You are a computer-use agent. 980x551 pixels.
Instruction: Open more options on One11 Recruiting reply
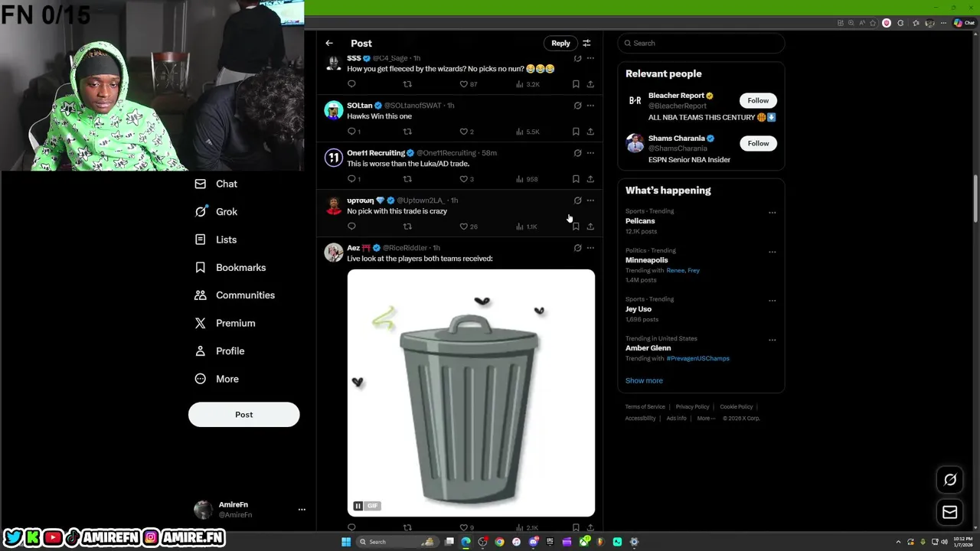pyautogui.click(x=590, y=153)
